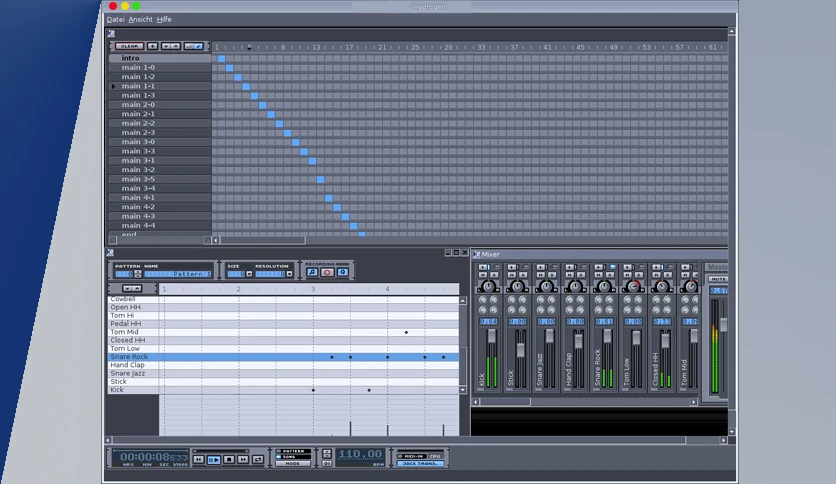Image resolution: width=836 pixels, height=484 pixels.
Task: Click the red record button
Action: coord(327,272)
